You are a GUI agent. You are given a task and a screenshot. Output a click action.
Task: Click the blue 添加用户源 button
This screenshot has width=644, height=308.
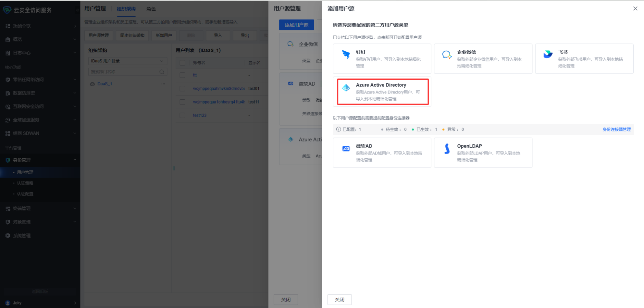(x=297, y=25)
